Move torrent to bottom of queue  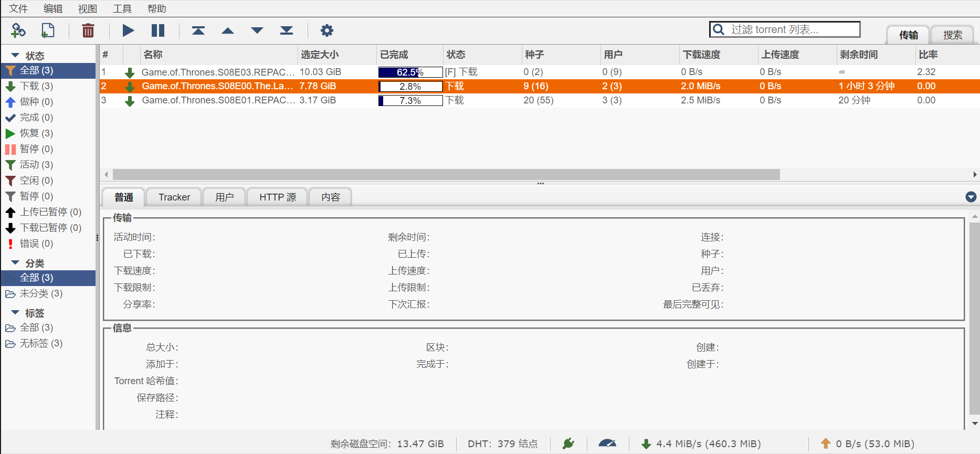click(x=287, y=30)
